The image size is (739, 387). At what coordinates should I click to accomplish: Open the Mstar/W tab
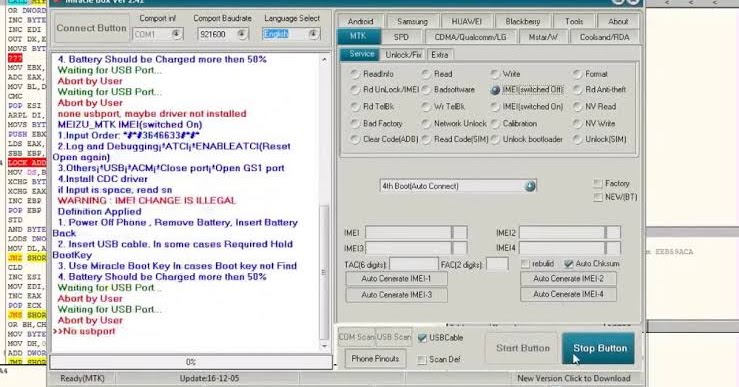pos(543,37)
